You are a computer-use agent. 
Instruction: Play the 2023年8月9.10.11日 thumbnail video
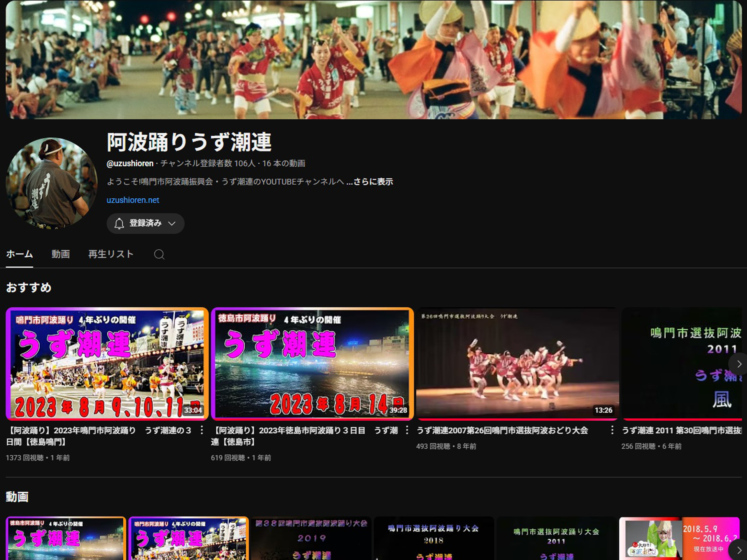pyautogui.click(x=107, y=364)
